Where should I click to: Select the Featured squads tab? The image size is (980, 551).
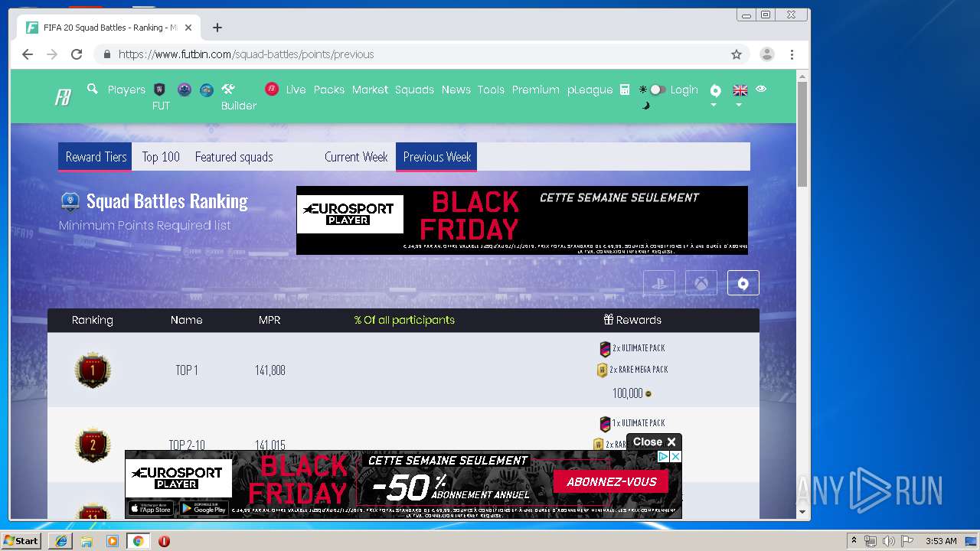coord(234,157)
